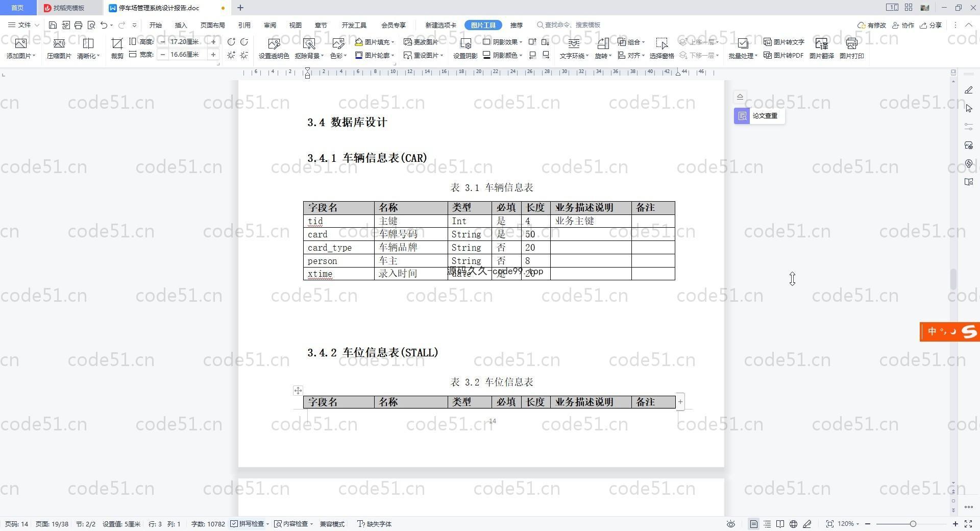The width and height of the screenshot is (980, 531).
Task: Open a new tab with plus button
Action: click(x=240, y=8)
